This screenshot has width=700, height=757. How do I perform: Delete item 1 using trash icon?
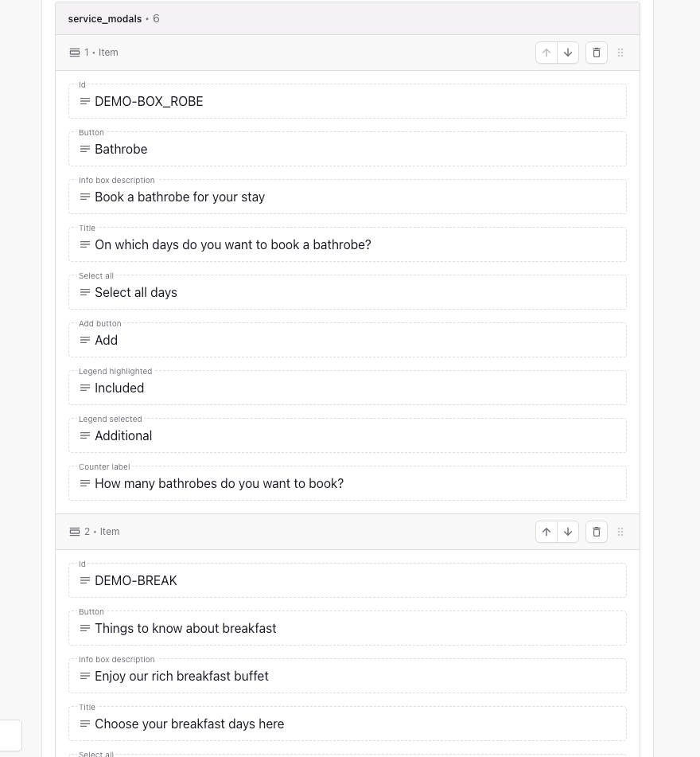coord(597,53)
